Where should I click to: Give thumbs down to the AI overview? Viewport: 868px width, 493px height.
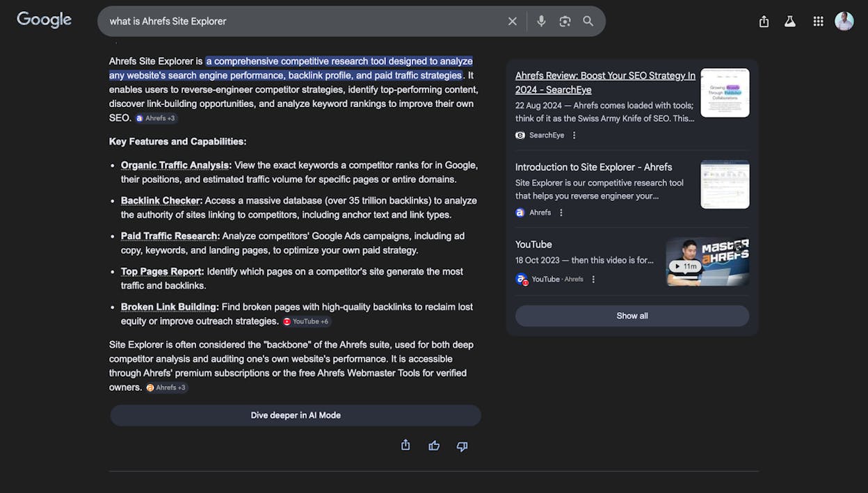pos(462,446)
